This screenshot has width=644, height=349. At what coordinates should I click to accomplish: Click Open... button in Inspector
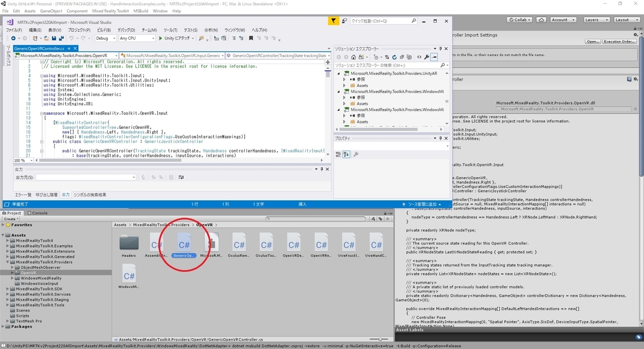(x=593, y=41)
